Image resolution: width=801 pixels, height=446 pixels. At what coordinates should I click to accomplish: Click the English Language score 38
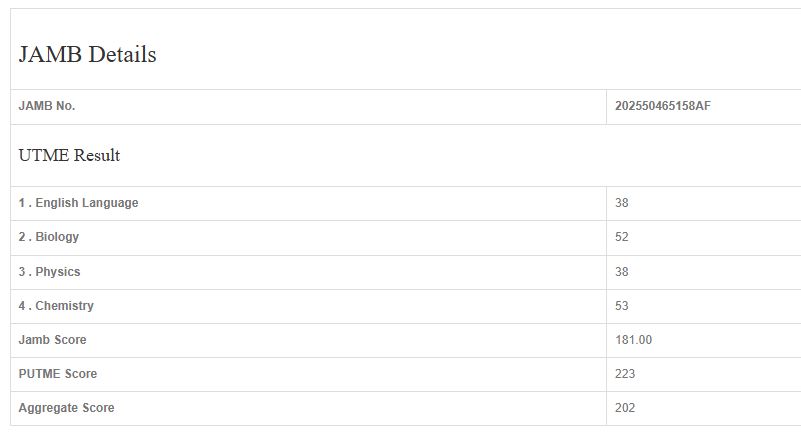(x=622, y=203)
